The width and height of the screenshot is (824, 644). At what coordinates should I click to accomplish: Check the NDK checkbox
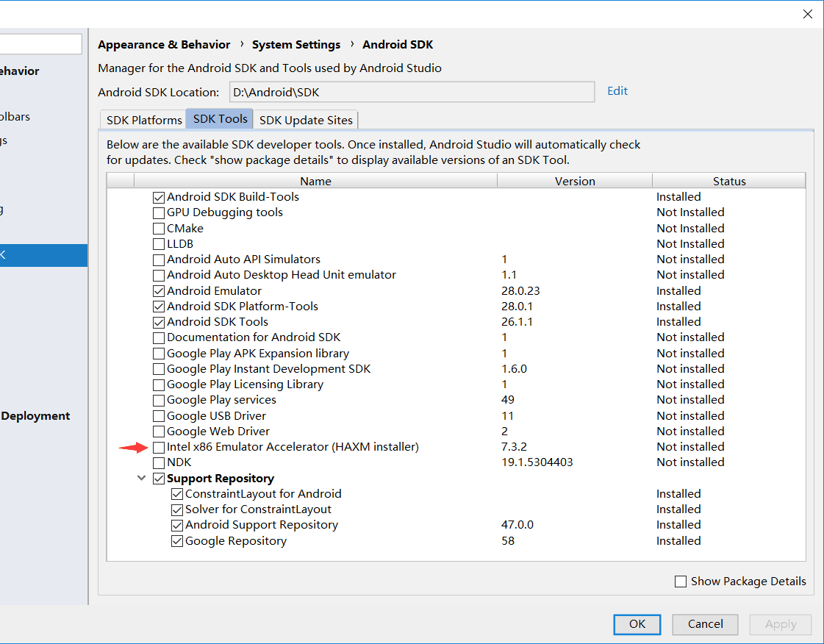[x=158, y=462]
